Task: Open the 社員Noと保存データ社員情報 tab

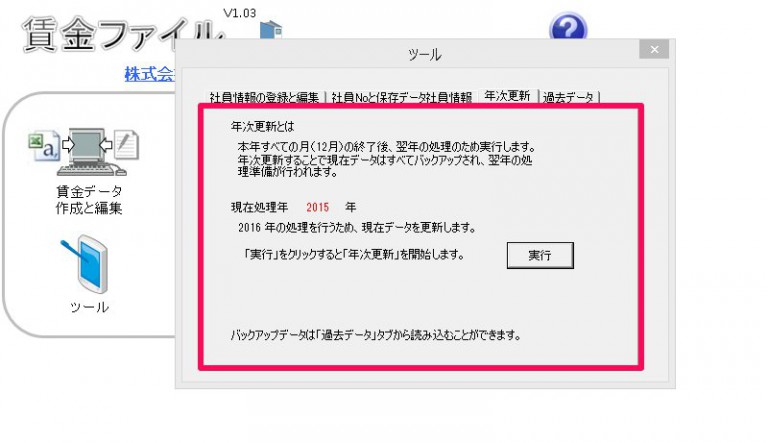Action: point(401,97)
